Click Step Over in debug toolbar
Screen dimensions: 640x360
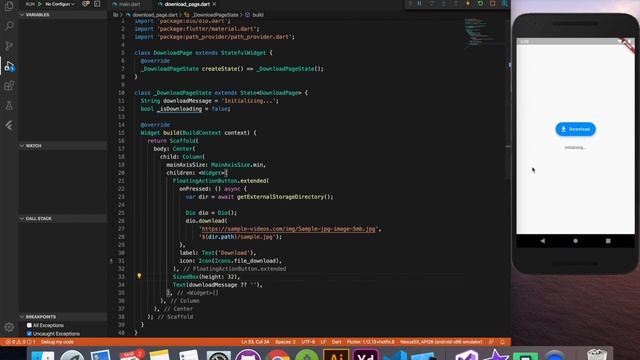click(431, 4)
